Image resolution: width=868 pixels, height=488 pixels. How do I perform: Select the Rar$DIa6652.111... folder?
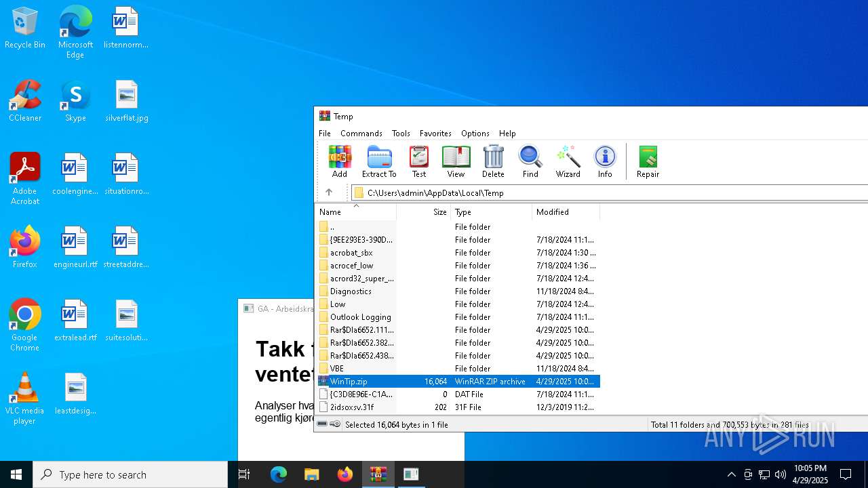pyautogui.click(x=458, y=330)
